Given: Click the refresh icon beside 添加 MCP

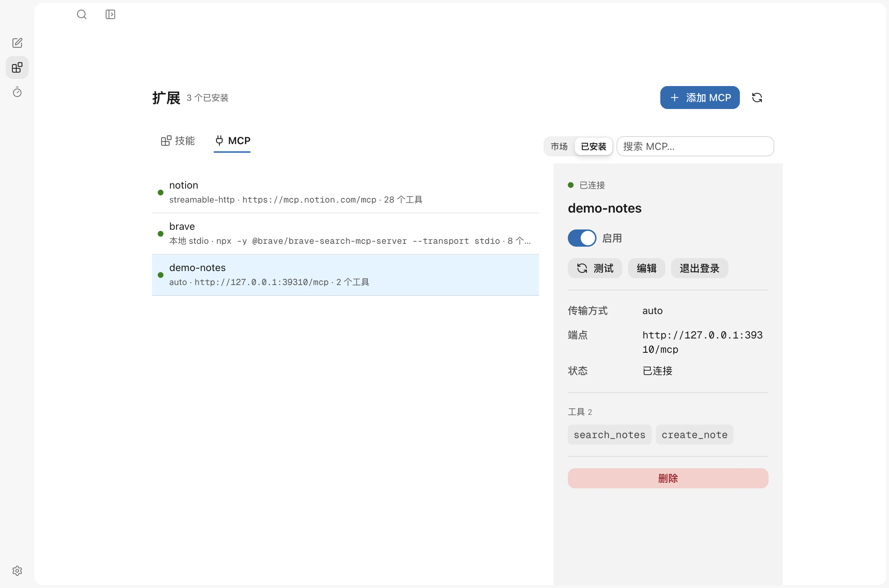Looking at the screenshot, I should tap(757, 98).
